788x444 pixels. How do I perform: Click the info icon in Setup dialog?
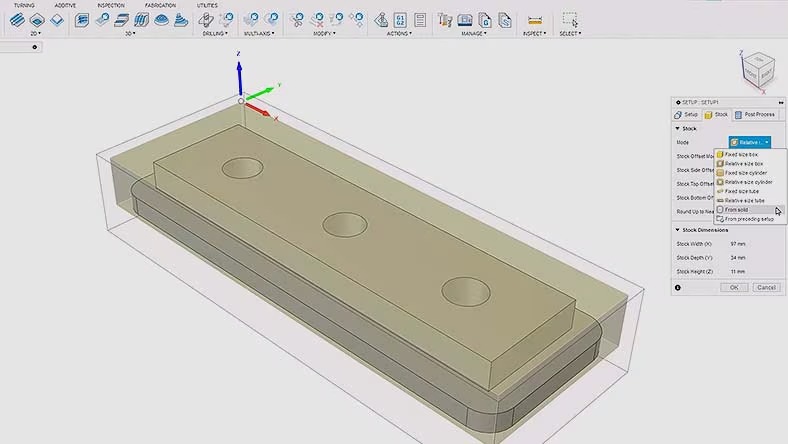677,287
